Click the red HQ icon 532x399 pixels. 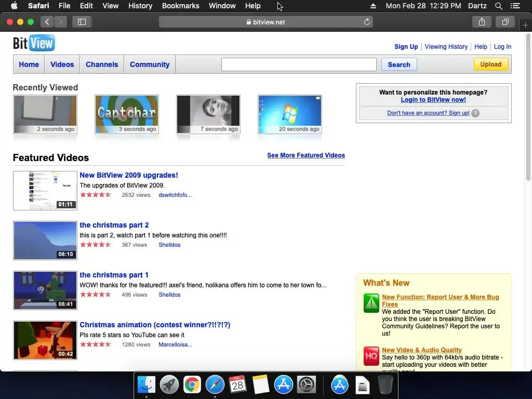(x=371, y=356)
